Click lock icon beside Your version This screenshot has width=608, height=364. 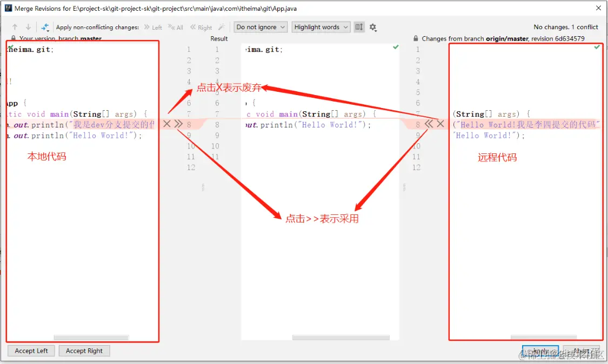(14, 38)
